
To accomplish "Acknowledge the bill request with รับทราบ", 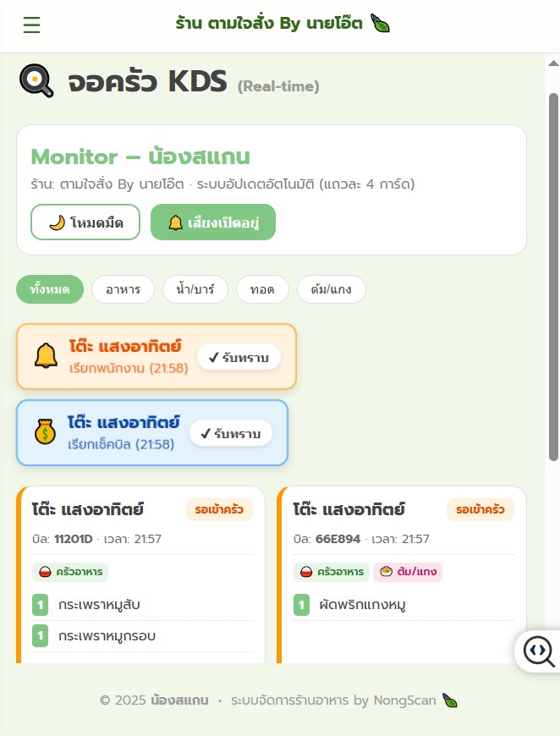I will tap(231, 433).
